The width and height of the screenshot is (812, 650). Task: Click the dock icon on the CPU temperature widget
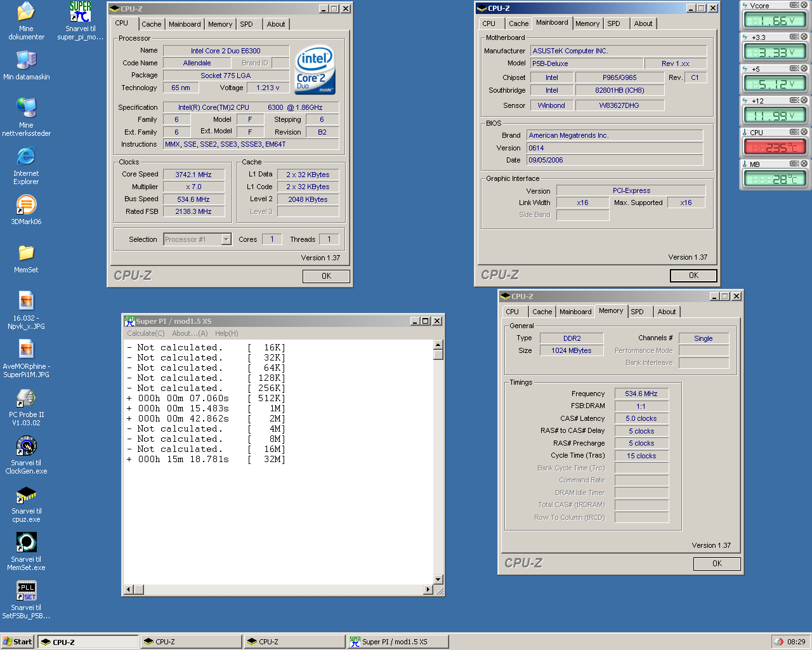pyautogui.click(x=794, y=132)
